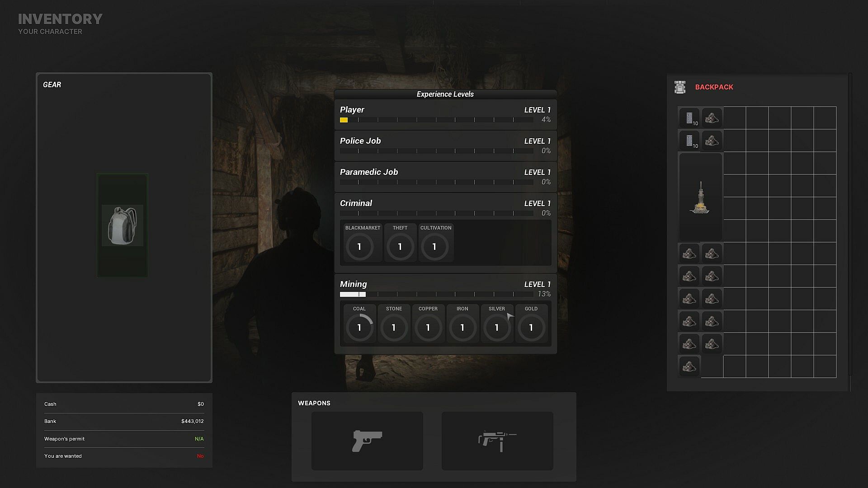Viewport: 868px width, 488px height.
Task: Click the Gold mining skill circle
Action: 531,328
